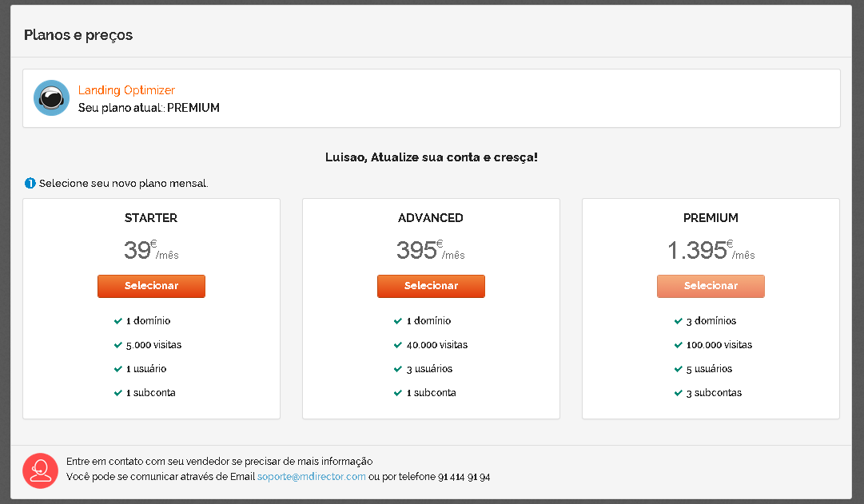Select the ADVANCED plan
Image resolution: width=864 pixels, height=504 pixels.
431,286
